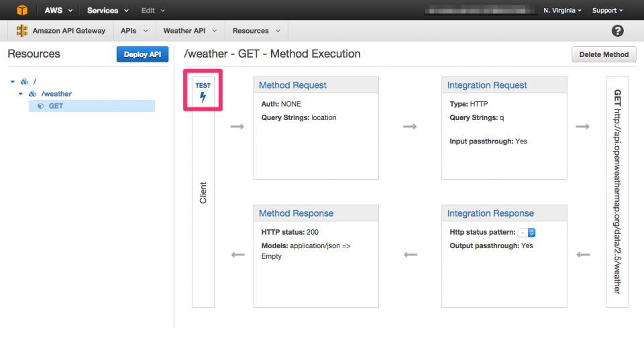
Task: Click the 'Type: HTTP' text
Action: click(x=469, y=104)
